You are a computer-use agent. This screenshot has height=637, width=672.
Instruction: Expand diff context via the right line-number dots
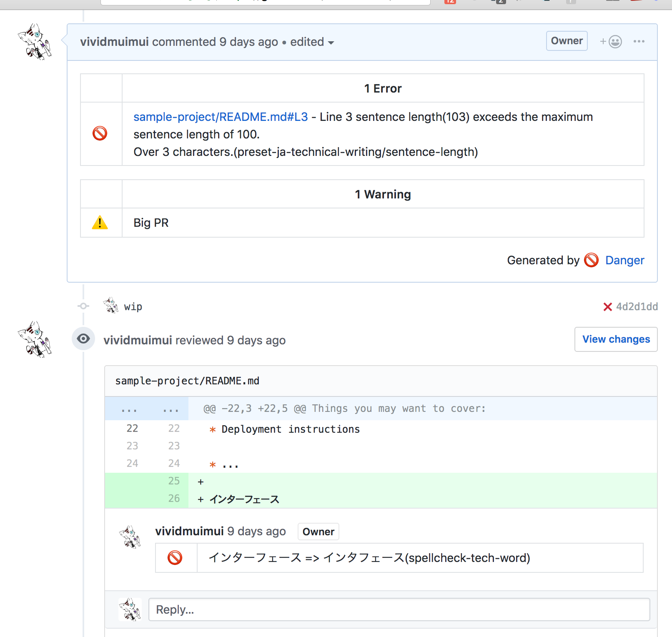pyautogui.click(x=171, y=409)
